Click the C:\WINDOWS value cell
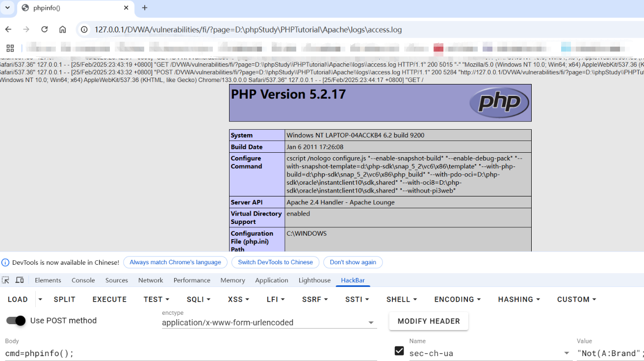Screen dimensions: 644x361 click(408, 240)
